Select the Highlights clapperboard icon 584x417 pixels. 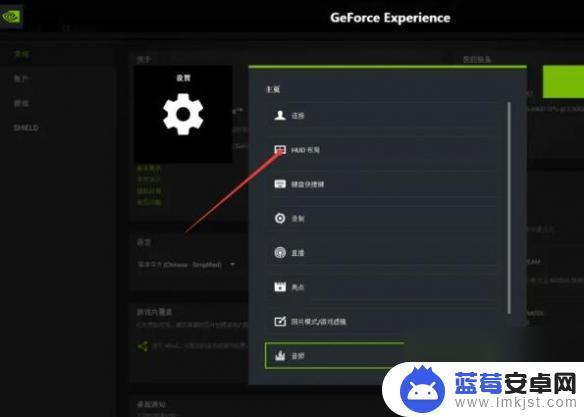pyautogui.click(x=280, y=287)
